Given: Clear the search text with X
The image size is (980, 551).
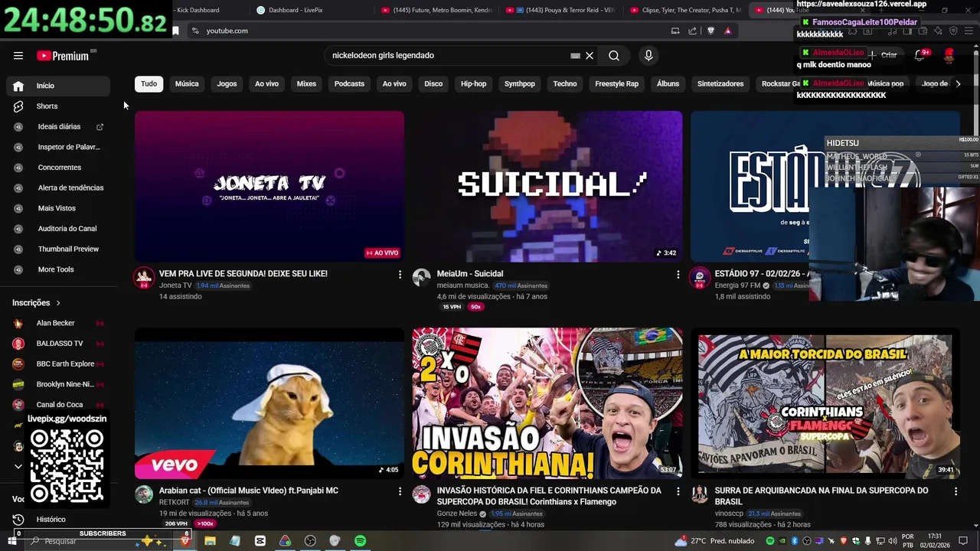Looking at the screenshot, I should (590, 56).
